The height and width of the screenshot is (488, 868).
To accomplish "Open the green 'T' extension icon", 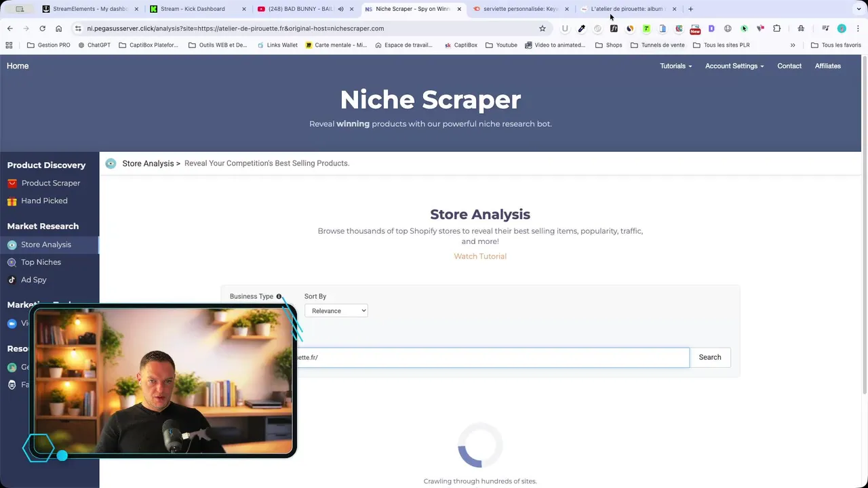I will 646,28.
